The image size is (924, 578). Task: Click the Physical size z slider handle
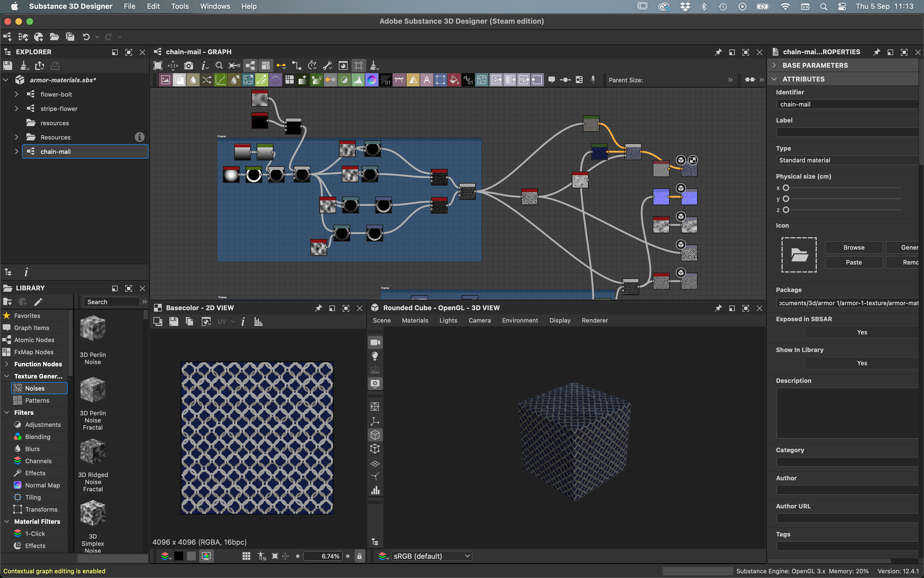[x=786, y=210]
